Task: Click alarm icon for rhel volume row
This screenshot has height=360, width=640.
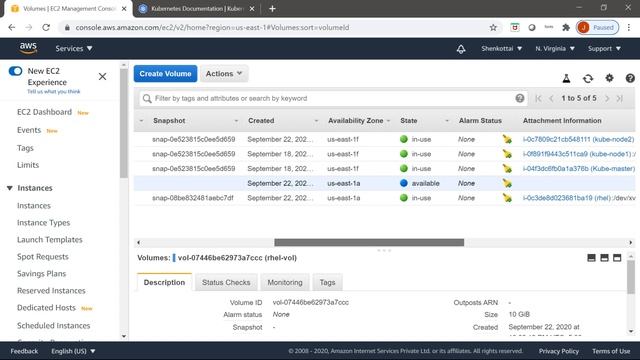Action: (507, 198)
